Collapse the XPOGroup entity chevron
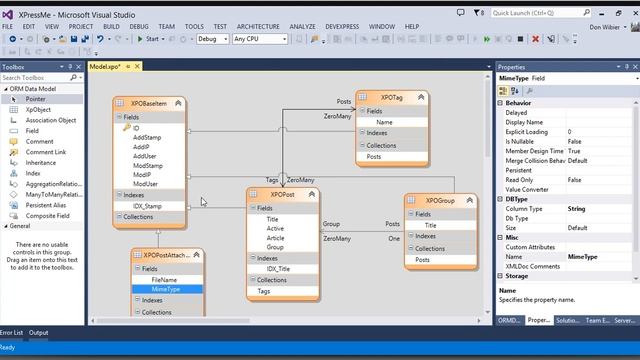640x360 pixels. pyautogui.click(x=469, y=200)
